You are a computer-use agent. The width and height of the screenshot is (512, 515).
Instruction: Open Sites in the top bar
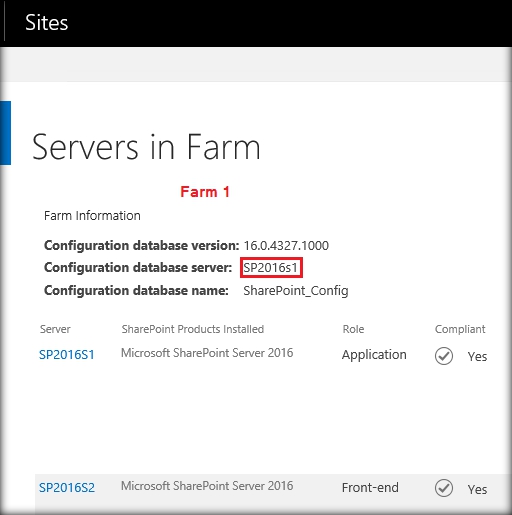click(47, 23)
